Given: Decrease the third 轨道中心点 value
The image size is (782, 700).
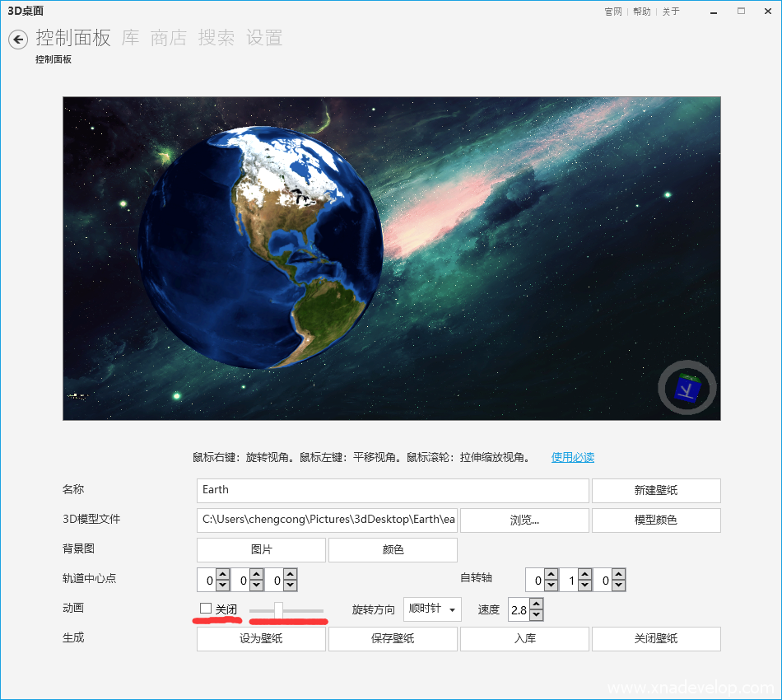Looking at the screenshot, I should pos(290,586).
